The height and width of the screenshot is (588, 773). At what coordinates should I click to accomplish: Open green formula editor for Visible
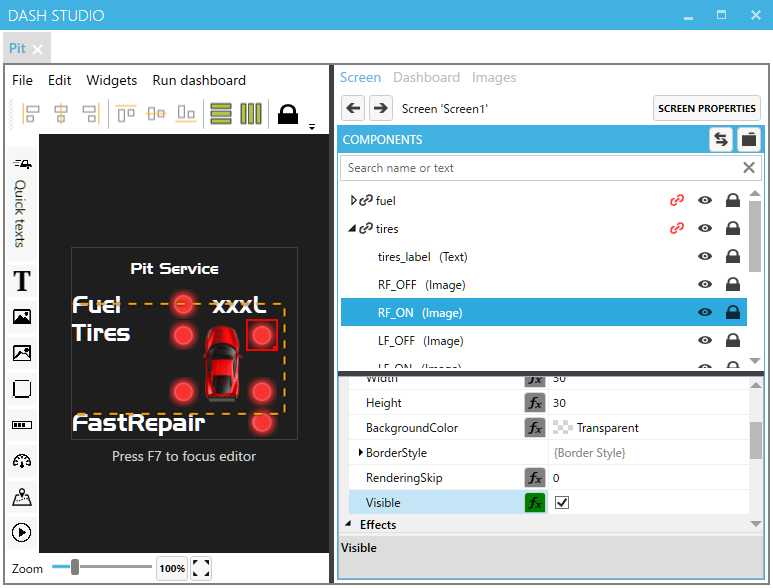[535, 503]
